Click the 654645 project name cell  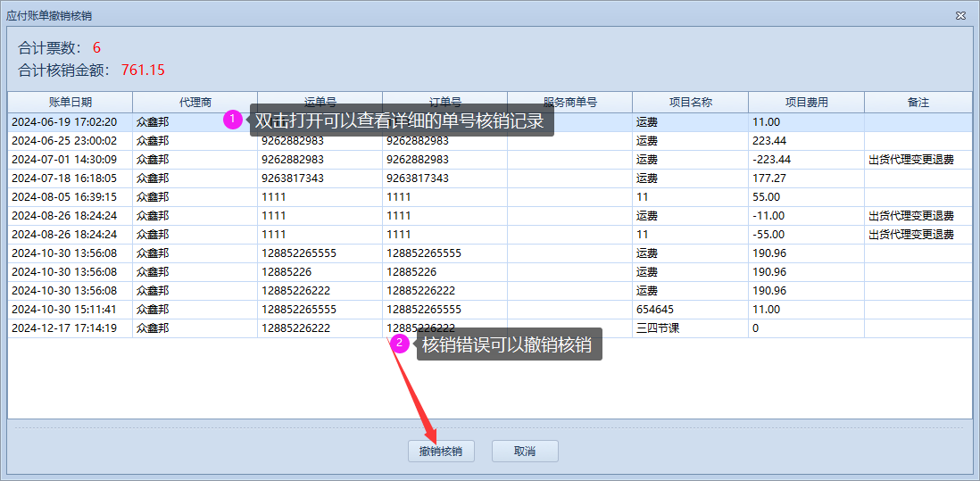click(654, 310)
